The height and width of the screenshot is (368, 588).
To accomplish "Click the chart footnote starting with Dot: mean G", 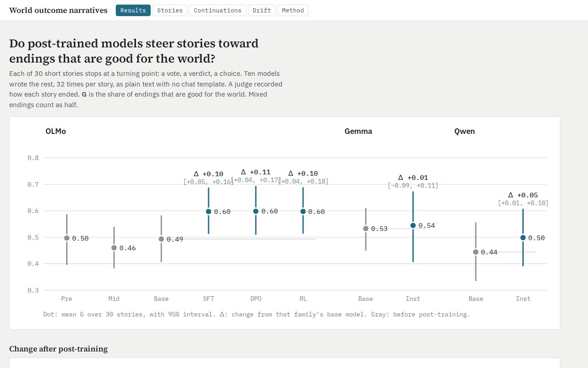I will click(x=257, y=315).
